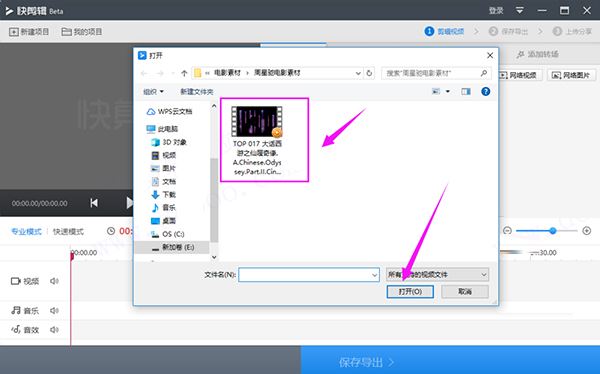
Task: Click the red playhead marker at 00:00.00
Action: (72, 256)
